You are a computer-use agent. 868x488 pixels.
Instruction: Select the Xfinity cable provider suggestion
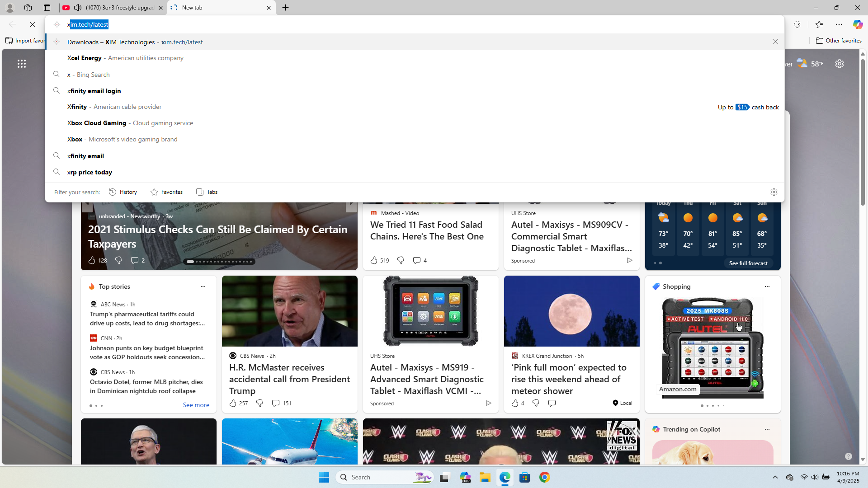point(415,107)
